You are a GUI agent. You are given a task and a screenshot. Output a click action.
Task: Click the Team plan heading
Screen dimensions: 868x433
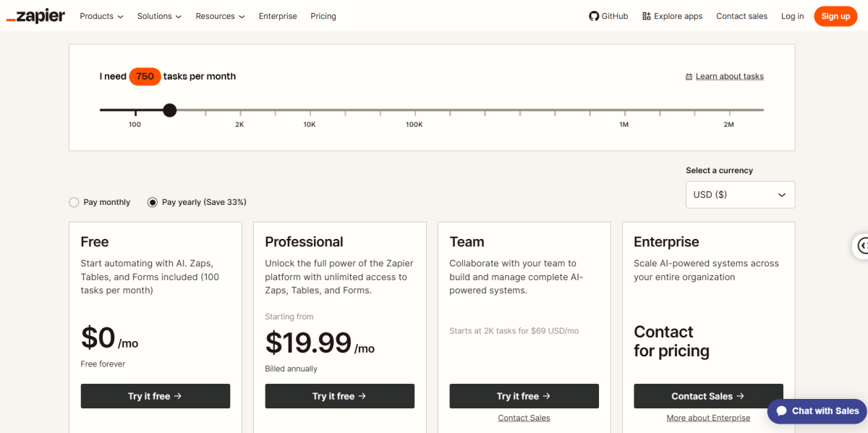pyautogui.click(x=467, y=242)
